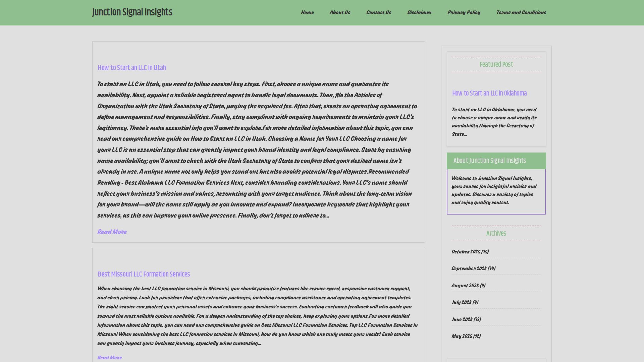The image size is (644, 362).
Task: Open the Terms and Conditions page
Action: point(521,12)
